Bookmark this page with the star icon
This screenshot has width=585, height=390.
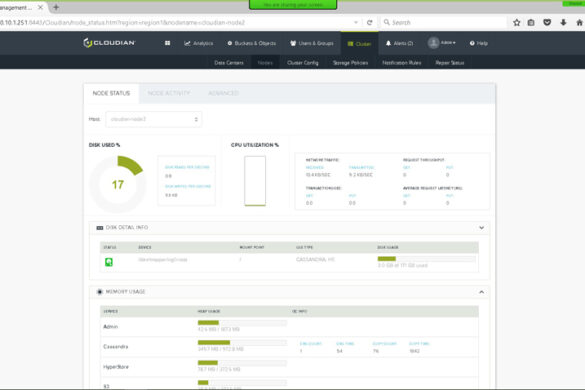pyautogui.click(x=517, y=22)
